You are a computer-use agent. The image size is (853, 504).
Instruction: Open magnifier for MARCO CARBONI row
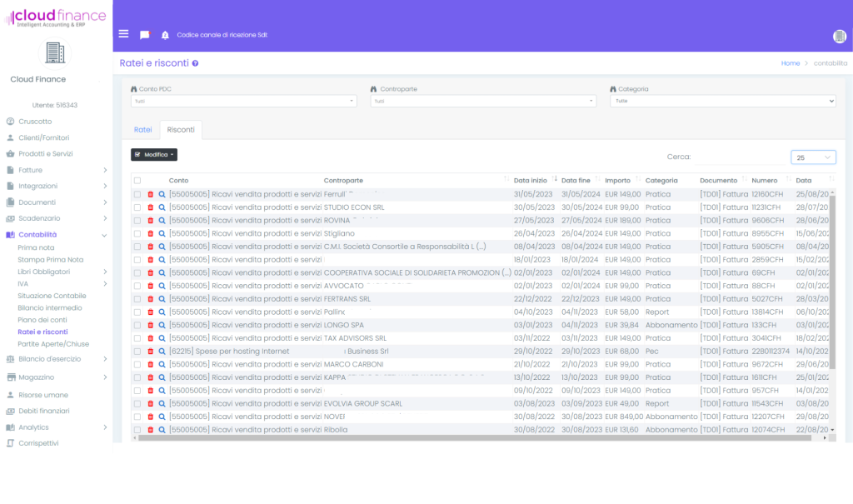pos(162,364)
